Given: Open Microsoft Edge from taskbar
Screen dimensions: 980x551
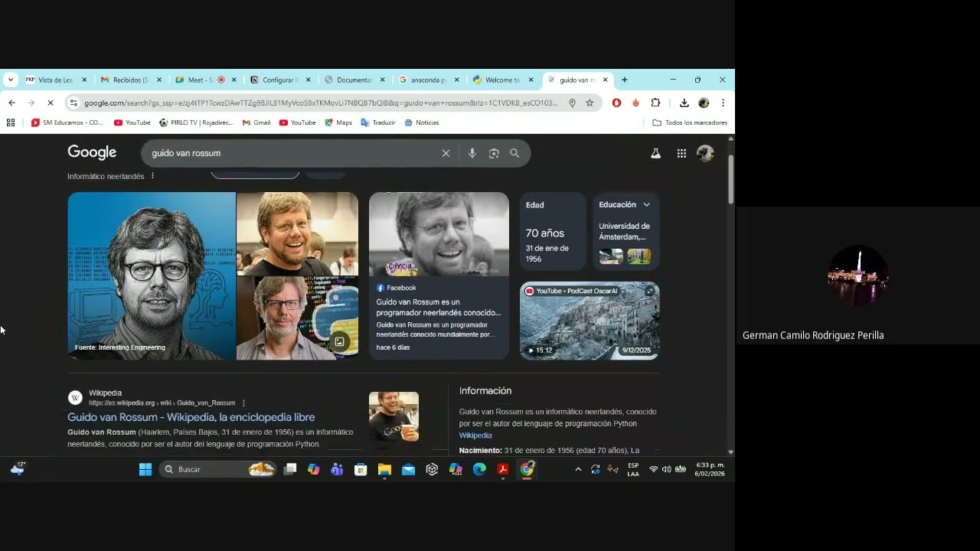Looking at the screenshot, I should click(x=479, y=469).
